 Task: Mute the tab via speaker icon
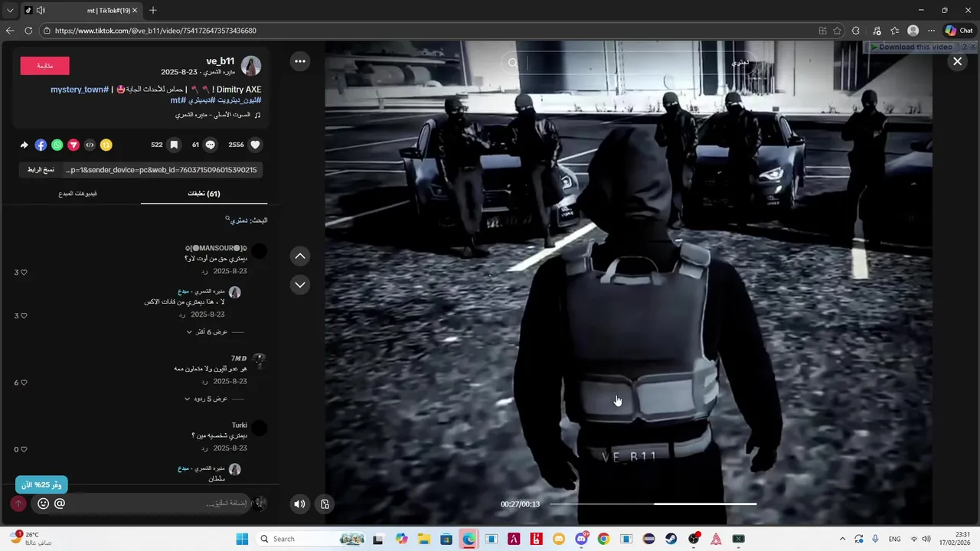[41, 10]
